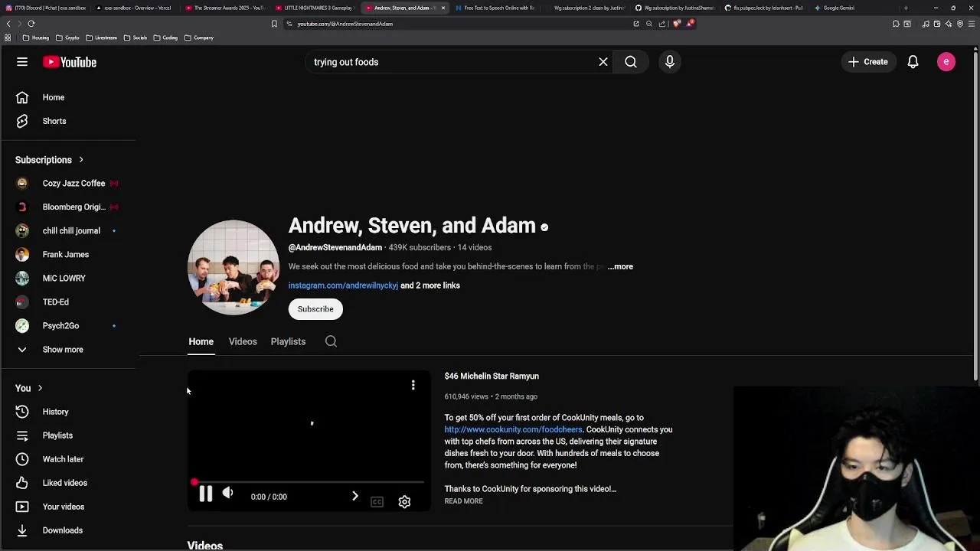Screen dimensions: 980x551
Task: Reload the page in the browser
Action: (31, 24)
